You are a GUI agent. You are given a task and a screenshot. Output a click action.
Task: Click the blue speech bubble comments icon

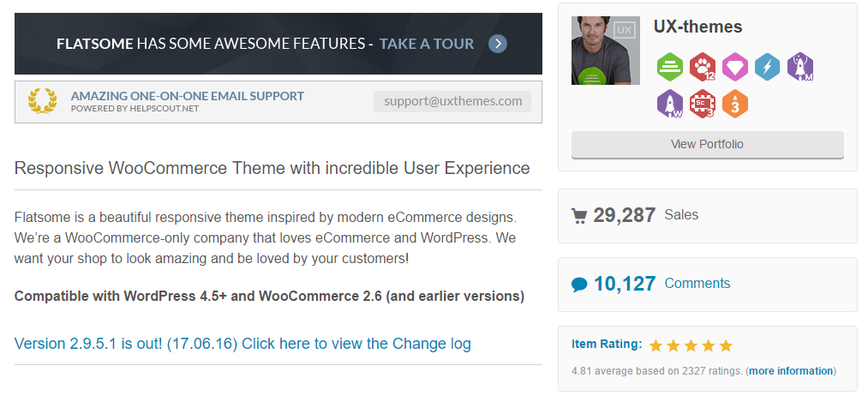click(x=579, y=285)
